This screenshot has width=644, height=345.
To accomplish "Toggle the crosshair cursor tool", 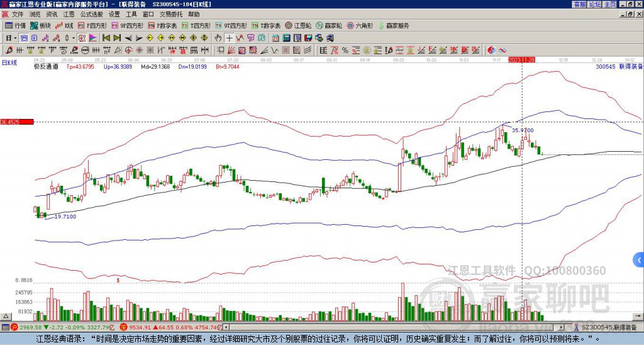I will pos(229,38).
